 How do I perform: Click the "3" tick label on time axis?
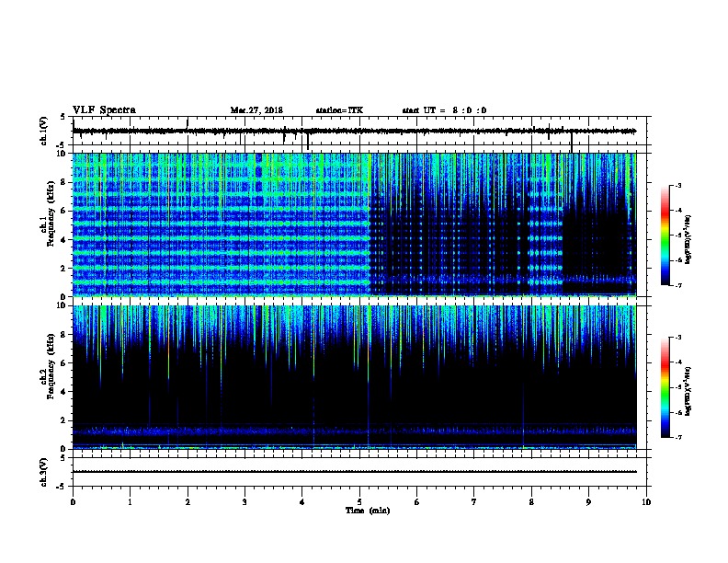tap(245, 502)
